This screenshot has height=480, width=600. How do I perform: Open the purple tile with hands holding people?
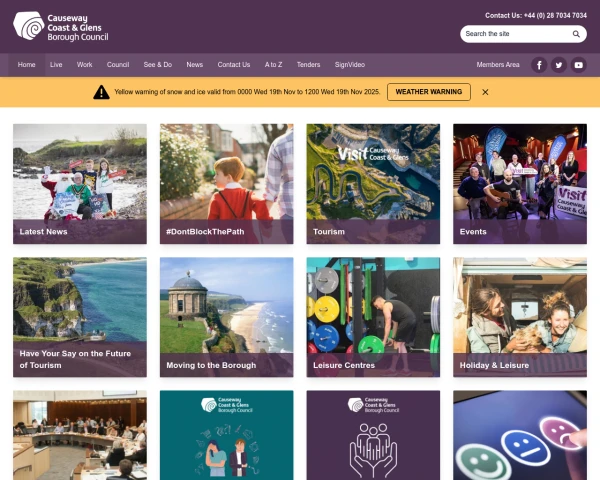(373, 435)
